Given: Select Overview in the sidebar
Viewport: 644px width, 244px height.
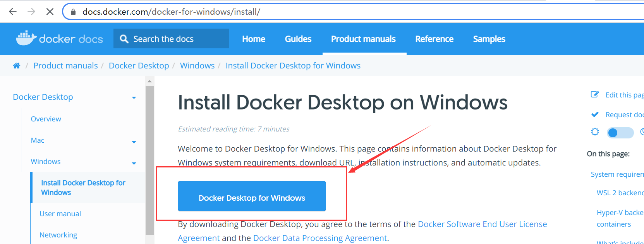Looking at the screenshot, I should click(46, 119).
